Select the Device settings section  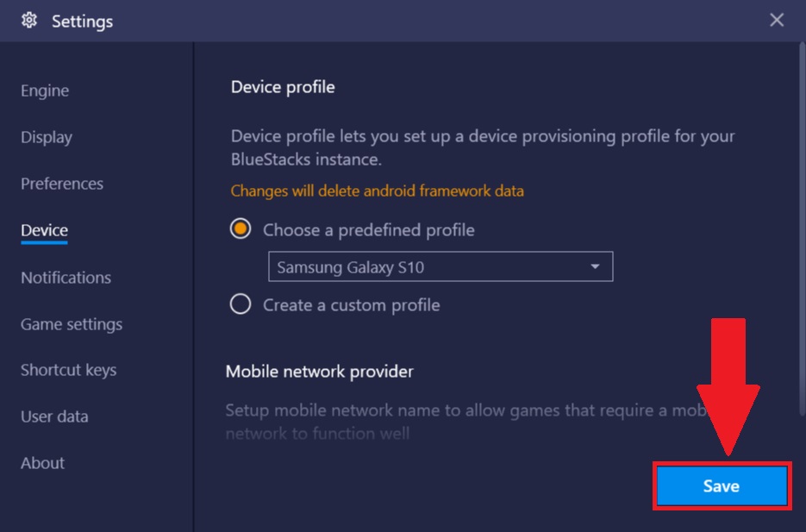(43, 229)
